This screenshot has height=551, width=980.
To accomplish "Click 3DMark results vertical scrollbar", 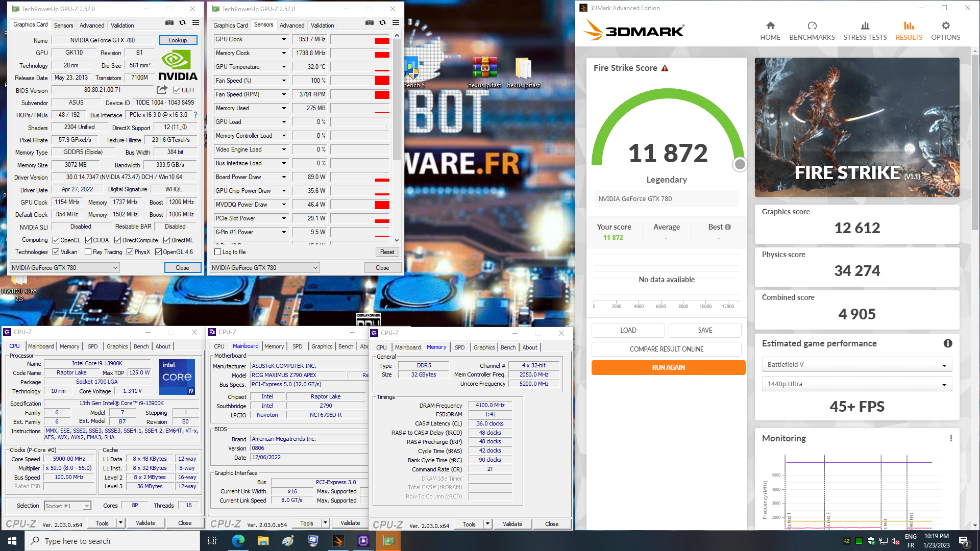I will coord(975,143).
